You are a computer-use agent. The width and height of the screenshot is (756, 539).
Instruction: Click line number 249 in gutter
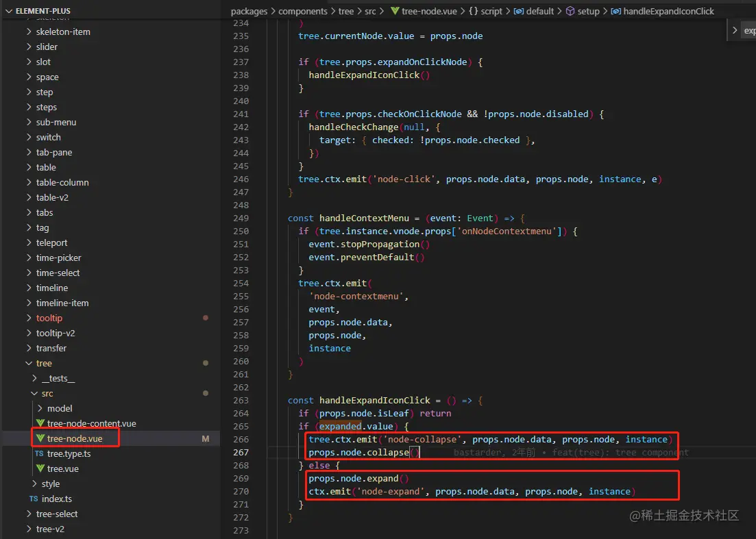(x=241, y=218)
